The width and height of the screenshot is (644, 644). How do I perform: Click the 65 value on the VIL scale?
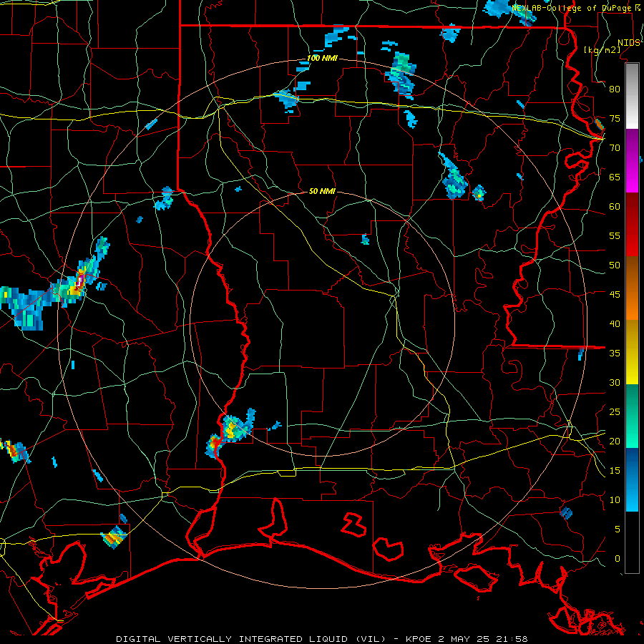[x=615, y=177]
